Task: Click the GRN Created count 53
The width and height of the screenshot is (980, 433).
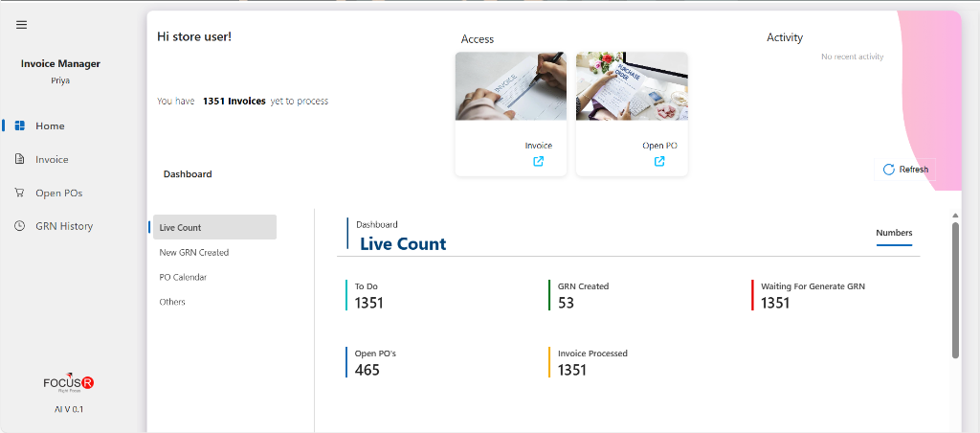Action: [x=567, y=304]
